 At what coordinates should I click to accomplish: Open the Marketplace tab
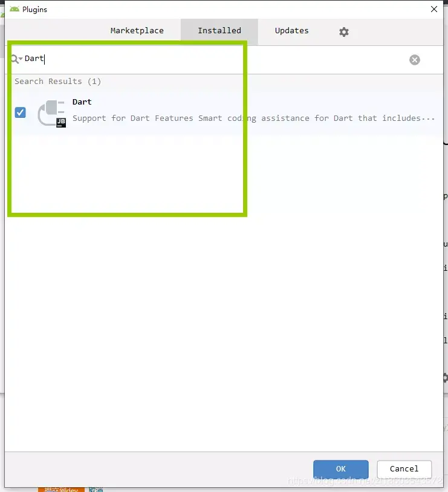pos(137,31)
